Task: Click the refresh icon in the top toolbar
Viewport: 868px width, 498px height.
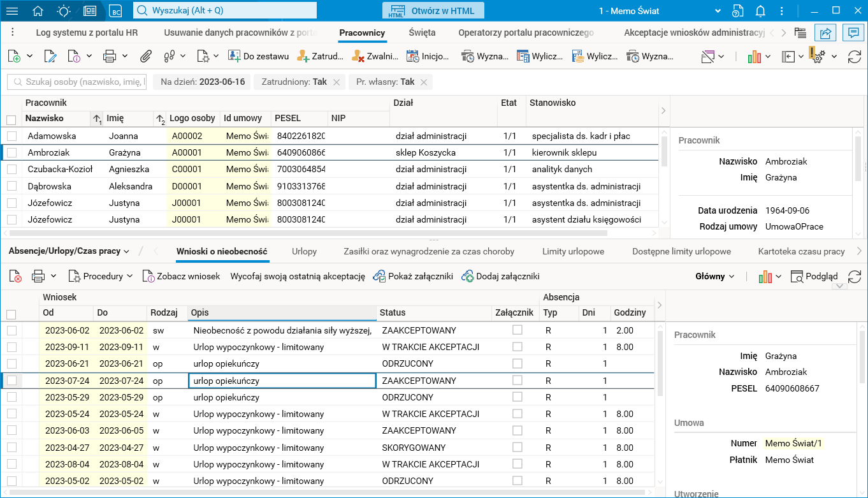Action: point(854,56)
